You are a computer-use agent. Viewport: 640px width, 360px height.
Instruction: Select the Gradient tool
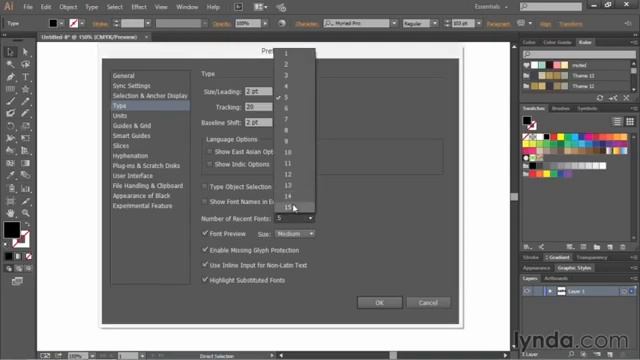tap(25, 163)
